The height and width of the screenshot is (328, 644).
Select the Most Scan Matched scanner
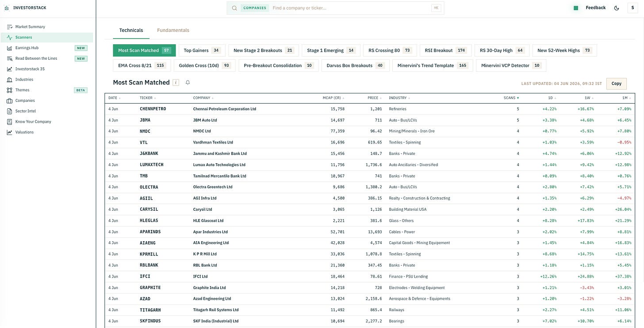[x=144, y=50]
